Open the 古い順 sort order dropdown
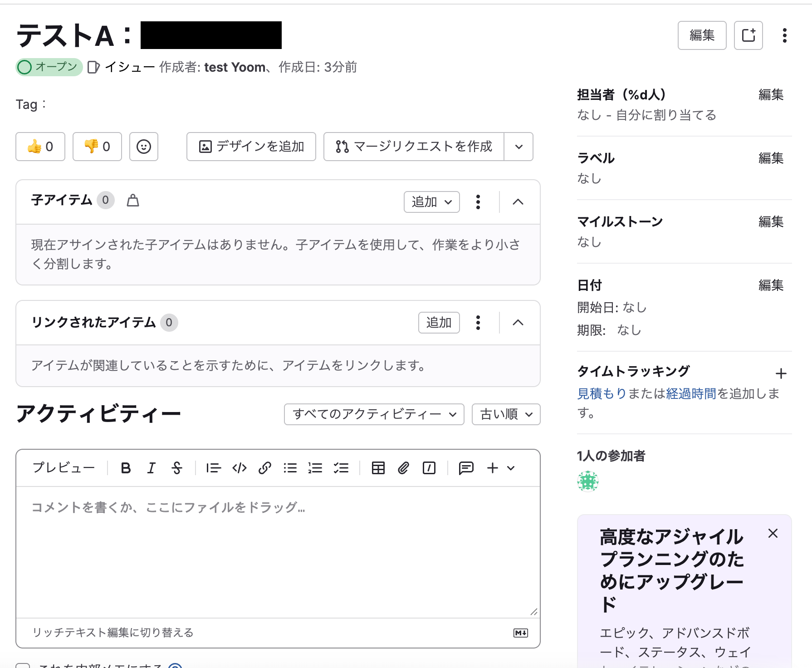Viewport: 812px width, 668px height. coord(506,414)
